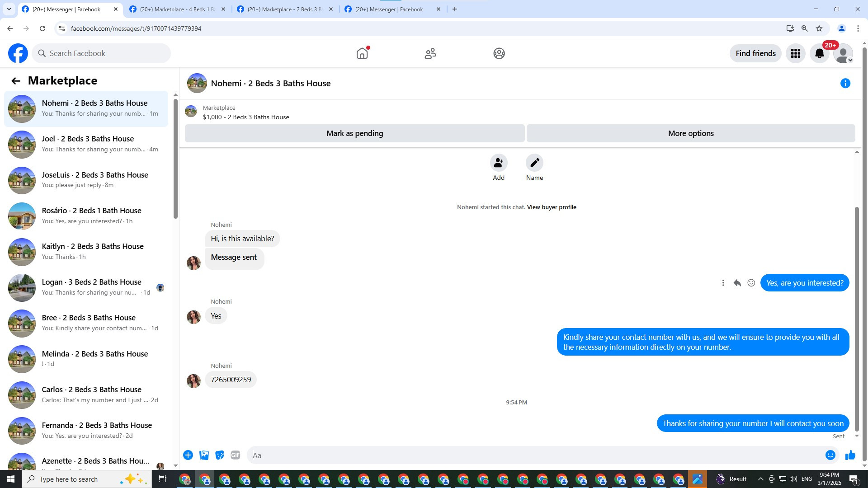Attach a photo or file
868x488 pixels.
(x=204, y=455)
